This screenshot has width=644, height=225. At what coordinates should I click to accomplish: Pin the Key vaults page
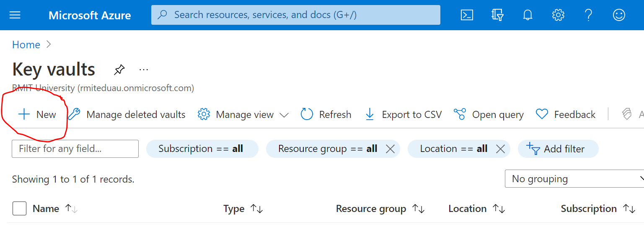119,70
